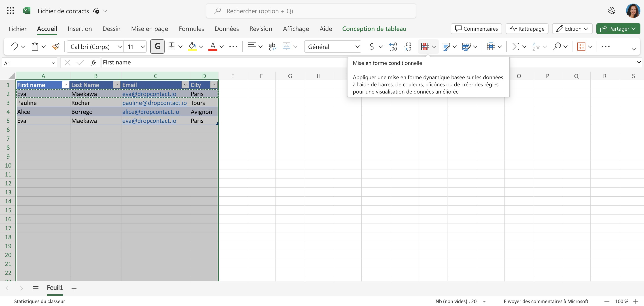Open the City column filter button
Screen dimensions: 644x306
coord(214,85)
